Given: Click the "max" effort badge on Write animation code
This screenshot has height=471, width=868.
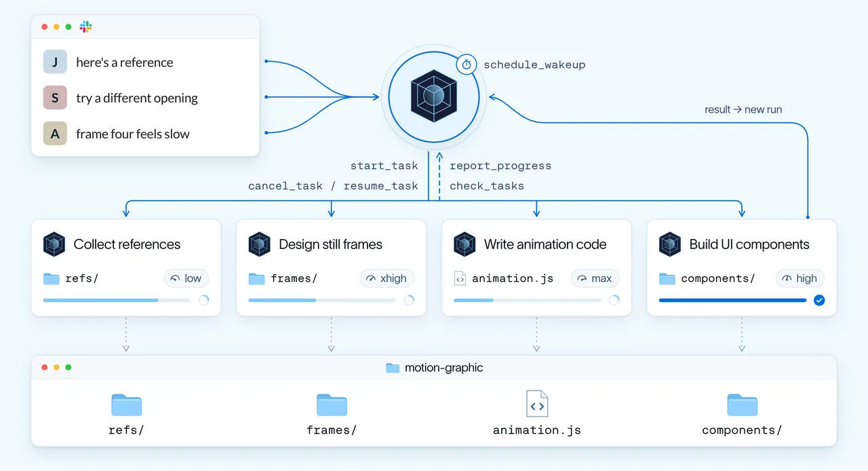Looking at the screenshot, I should pyautogui.click(x=595, y=278).
